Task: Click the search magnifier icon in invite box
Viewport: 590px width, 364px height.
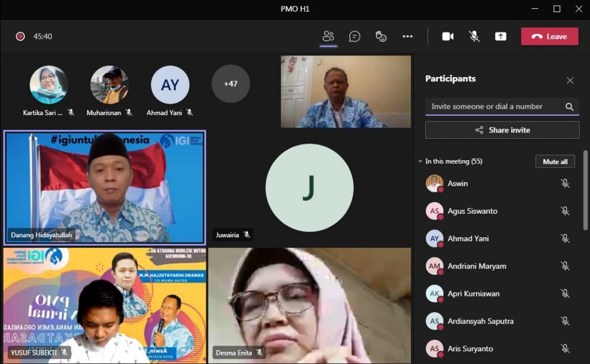Action: [x=569, y=107]
